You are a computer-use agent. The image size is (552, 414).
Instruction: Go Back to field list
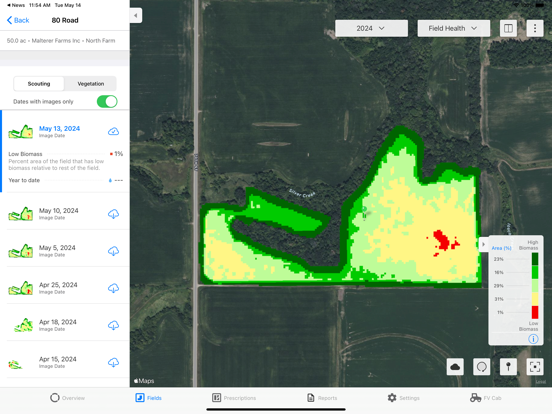click(18, 20)
